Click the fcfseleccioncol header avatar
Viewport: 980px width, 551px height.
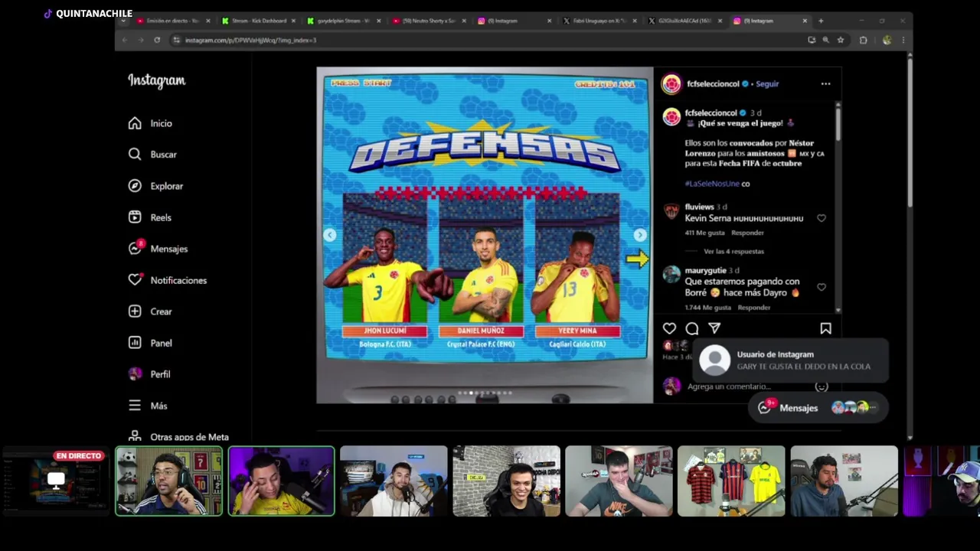671,84
